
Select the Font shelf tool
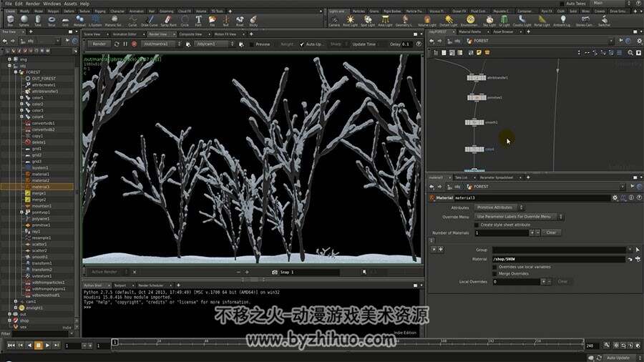[198, 20]
